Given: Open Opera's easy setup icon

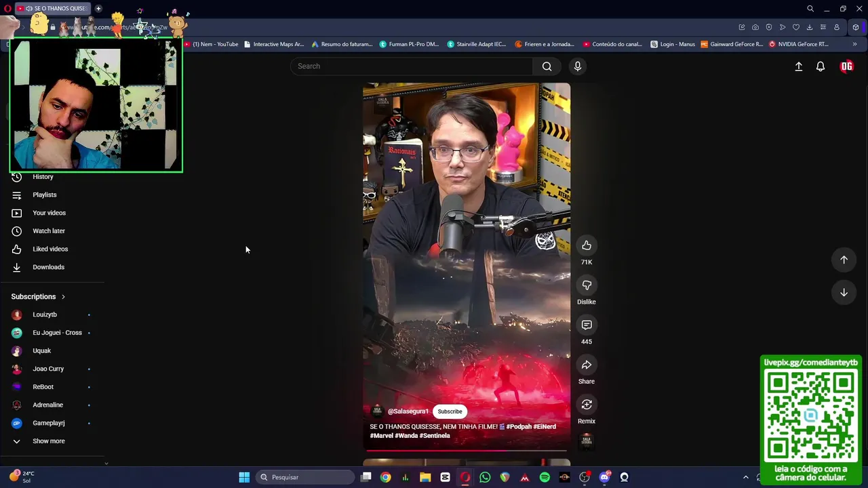Looking at the screenshot, I should pos(823,27).
